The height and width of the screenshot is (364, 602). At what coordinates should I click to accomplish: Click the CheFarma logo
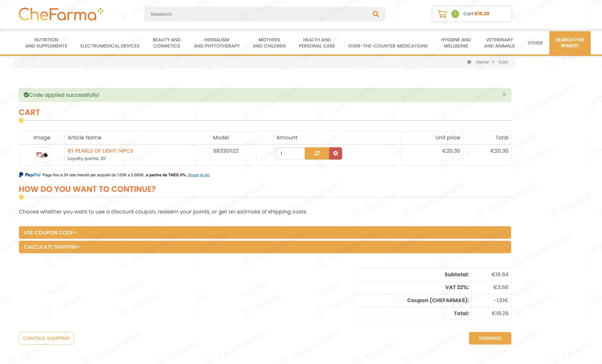[x=61, y=14]
